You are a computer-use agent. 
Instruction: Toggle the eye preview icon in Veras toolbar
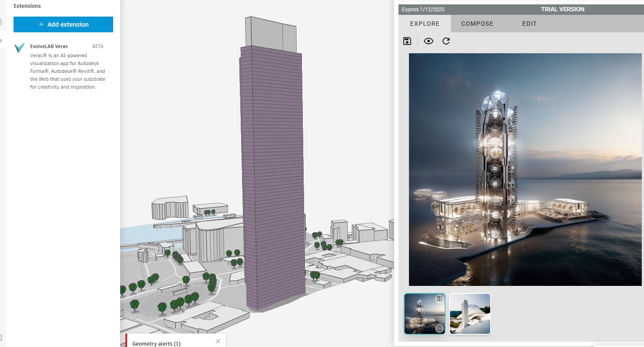(429, 41)
